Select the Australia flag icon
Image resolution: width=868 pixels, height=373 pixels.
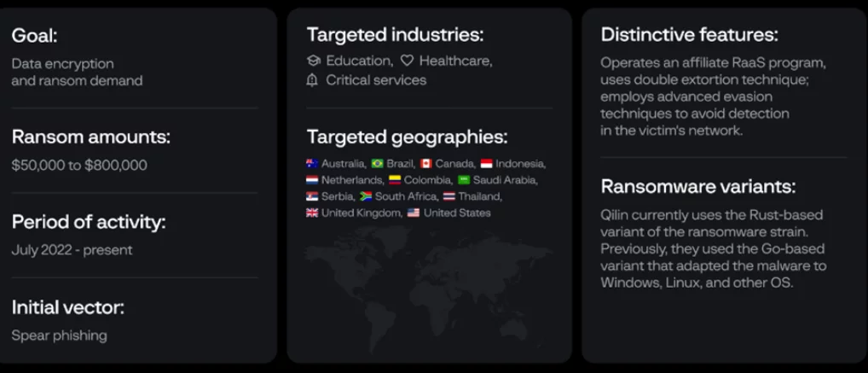click(x=312, y=163)
